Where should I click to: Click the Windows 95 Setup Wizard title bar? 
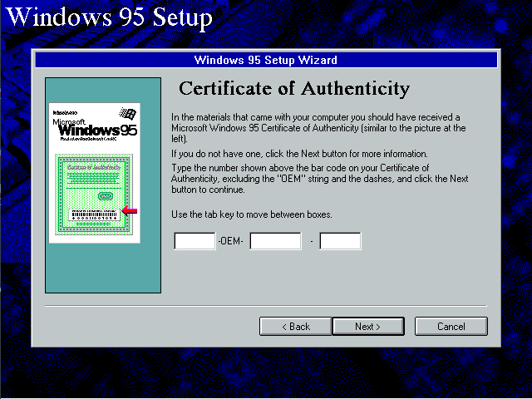[x=265, y=60]
